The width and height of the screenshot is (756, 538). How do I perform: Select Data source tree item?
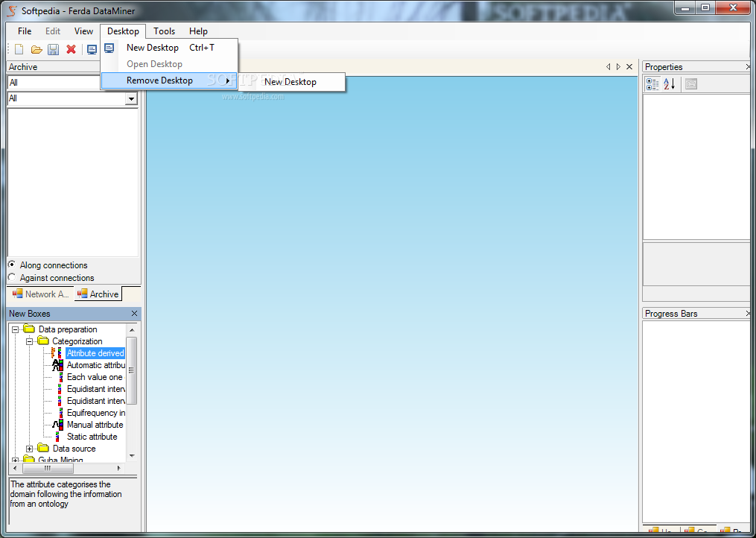(x=74, y=449)
